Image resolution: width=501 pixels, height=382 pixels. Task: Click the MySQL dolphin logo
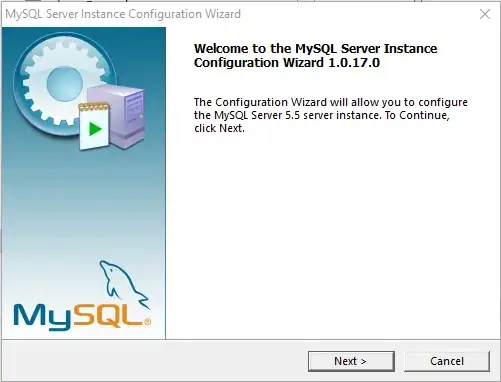click(x=124, y=283)
